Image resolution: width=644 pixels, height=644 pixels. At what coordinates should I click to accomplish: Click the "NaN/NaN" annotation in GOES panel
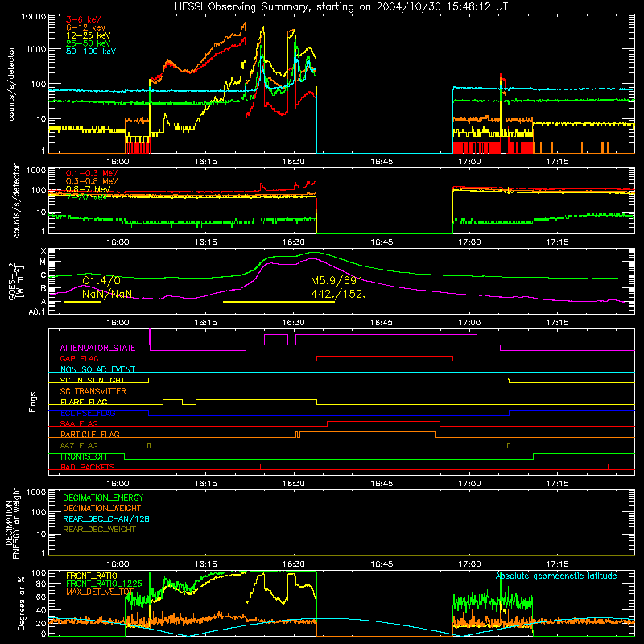coord(107,294)
